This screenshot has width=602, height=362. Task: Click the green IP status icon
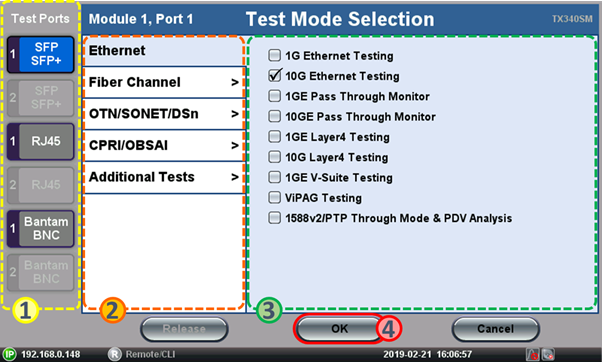click(9, 354)
